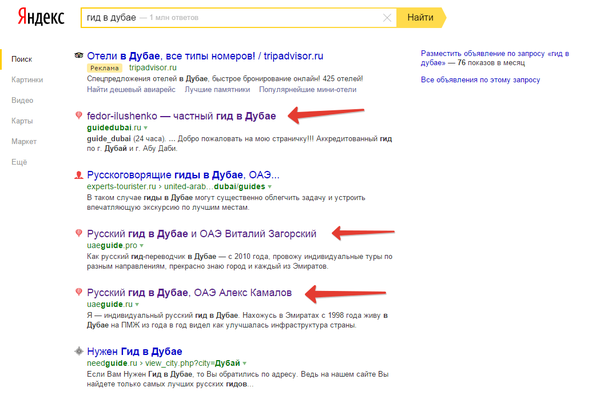Open the Картинки sidebar tab
600x399 pixels.
tap(27, 80)
